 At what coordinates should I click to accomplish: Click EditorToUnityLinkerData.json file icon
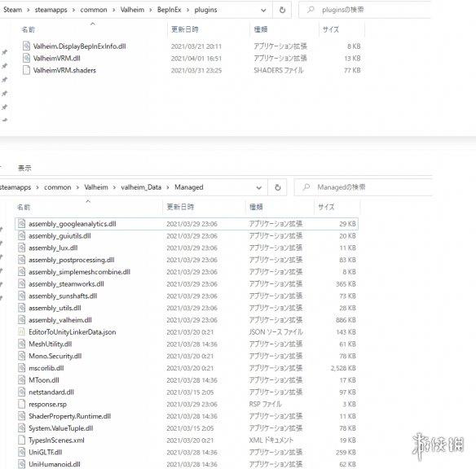pyautogui.click(x=21, y=331)
